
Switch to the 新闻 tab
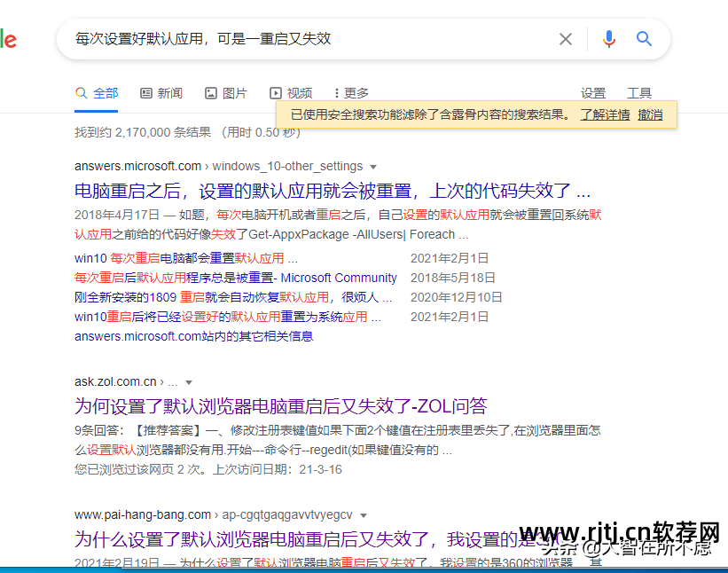pyautogui.click(x=161, y=93)
